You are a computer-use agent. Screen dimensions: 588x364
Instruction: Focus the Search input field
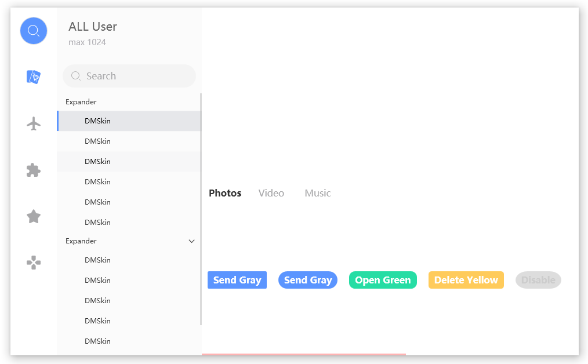136,76
